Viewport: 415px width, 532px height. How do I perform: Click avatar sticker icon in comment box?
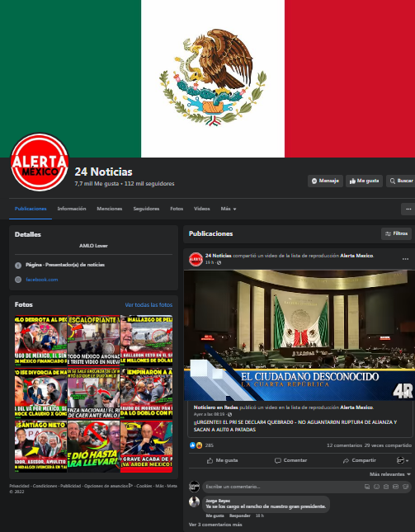point(367,487)
